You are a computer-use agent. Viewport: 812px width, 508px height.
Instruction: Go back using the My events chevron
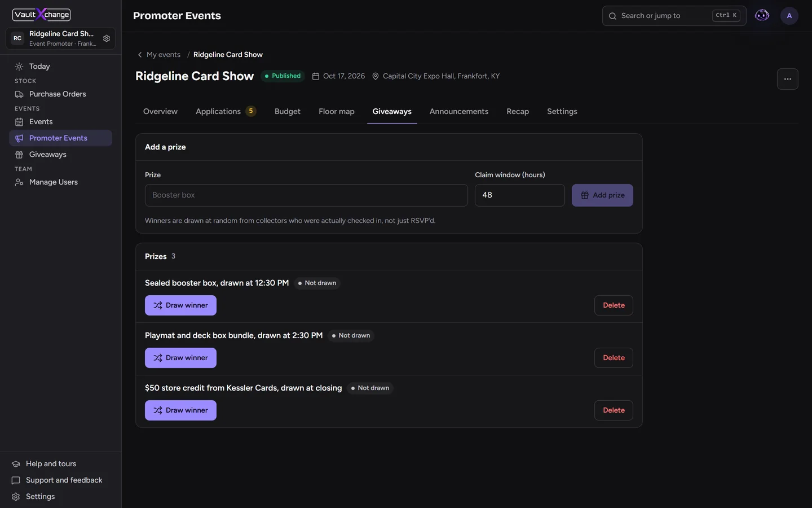(140, 55)
